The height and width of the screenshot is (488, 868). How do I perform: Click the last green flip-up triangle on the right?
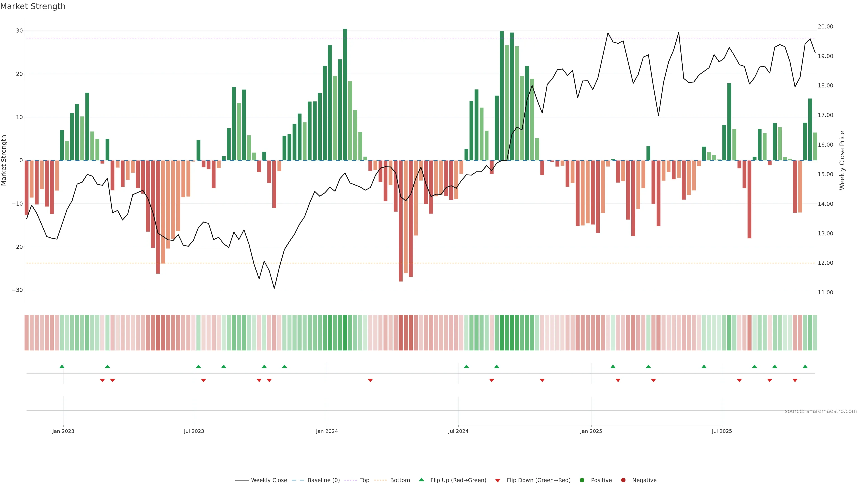pos(805,366)
